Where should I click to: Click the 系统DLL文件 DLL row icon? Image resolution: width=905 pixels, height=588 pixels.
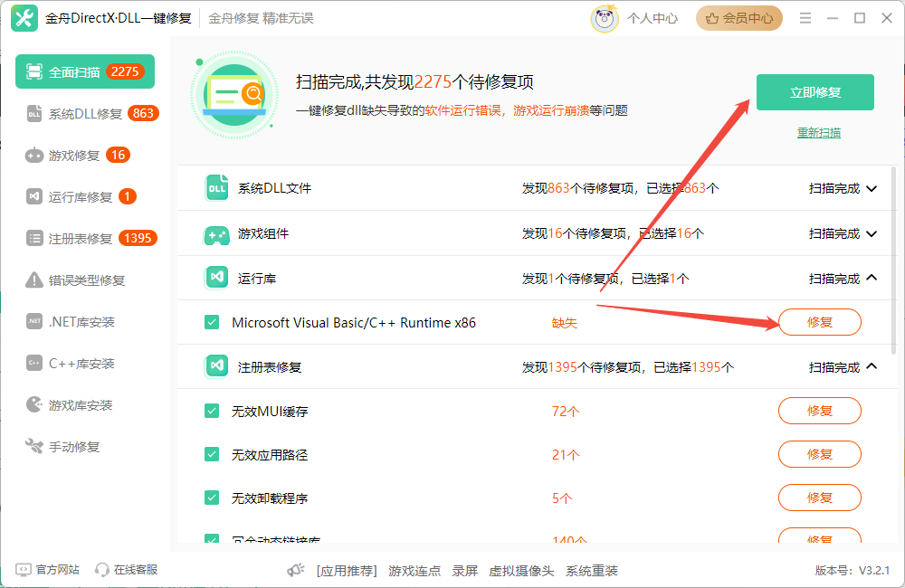click(216, 187)
